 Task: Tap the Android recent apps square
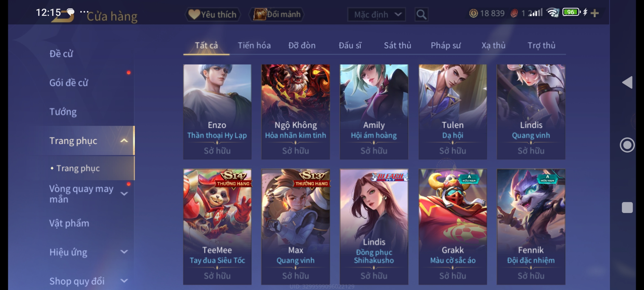(627, 208)
